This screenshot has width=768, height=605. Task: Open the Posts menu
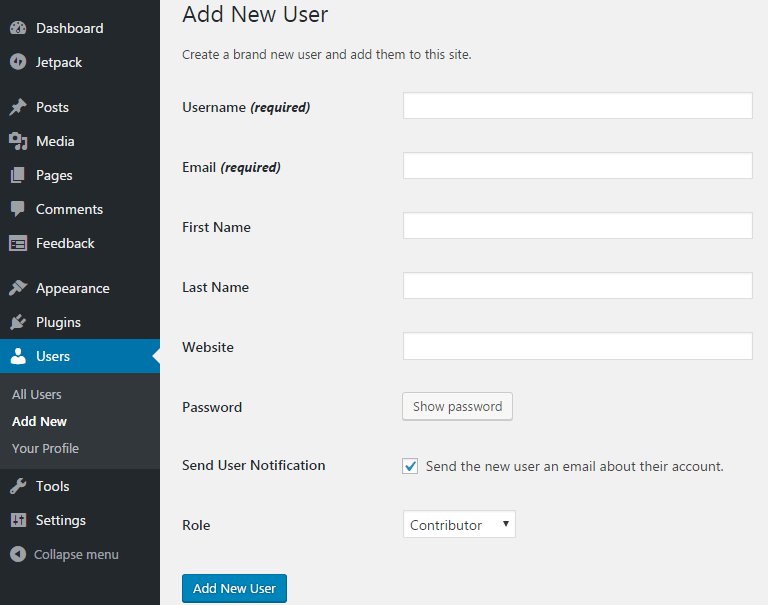pyautogui.click(x=52, y=107)
